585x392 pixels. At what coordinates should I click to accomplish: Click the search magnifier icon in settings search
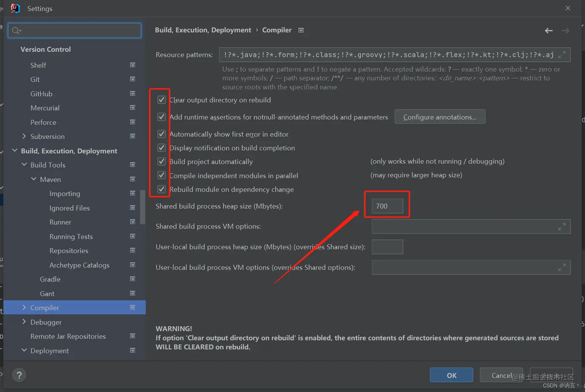[x=16, y=31]
